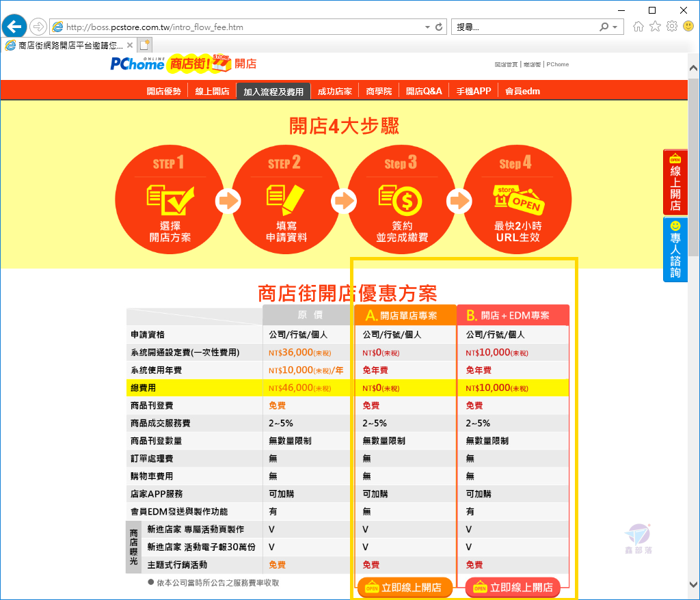Click the A. 開店單店專案 column header
This screenshot has width=700, height=600.
click(405, 315)
